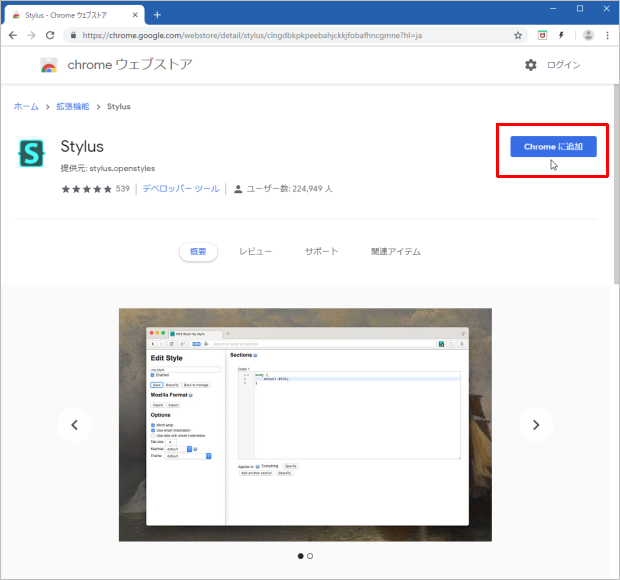Click chrome ウェブストア header title
The height and width of the screenshot is (580, 620).
click(x=130, y=64)
